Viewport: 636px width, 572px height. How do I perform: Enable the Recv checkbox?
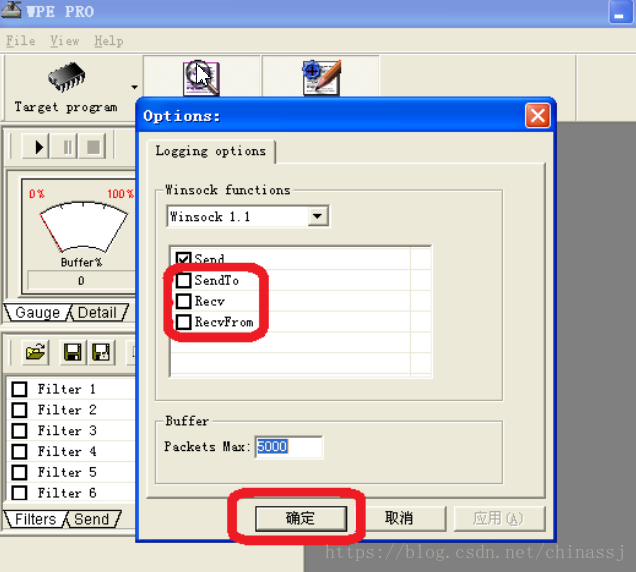tap(183, 301)
